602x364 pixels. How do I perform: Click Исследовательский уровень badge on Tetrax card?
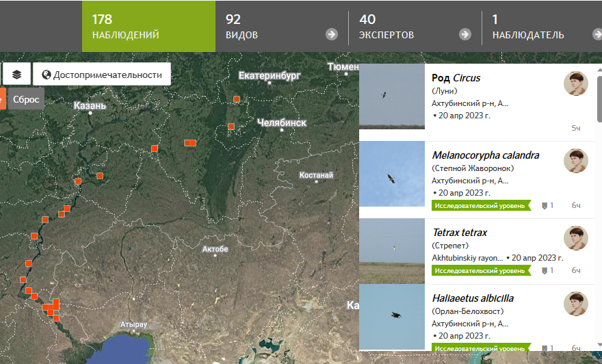point(482,270)
